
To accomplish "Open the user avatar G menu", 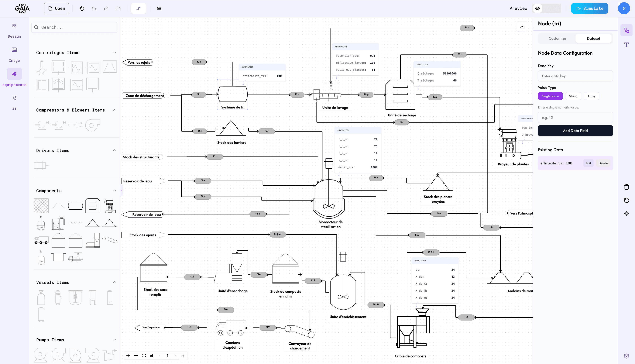I will (624, 9).
